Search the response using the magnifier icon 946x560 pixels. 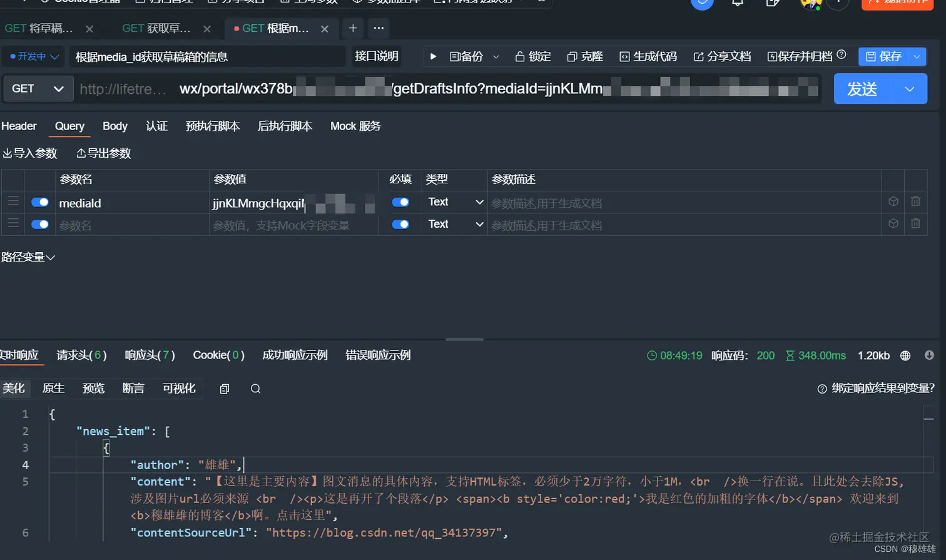coord(255,389)
